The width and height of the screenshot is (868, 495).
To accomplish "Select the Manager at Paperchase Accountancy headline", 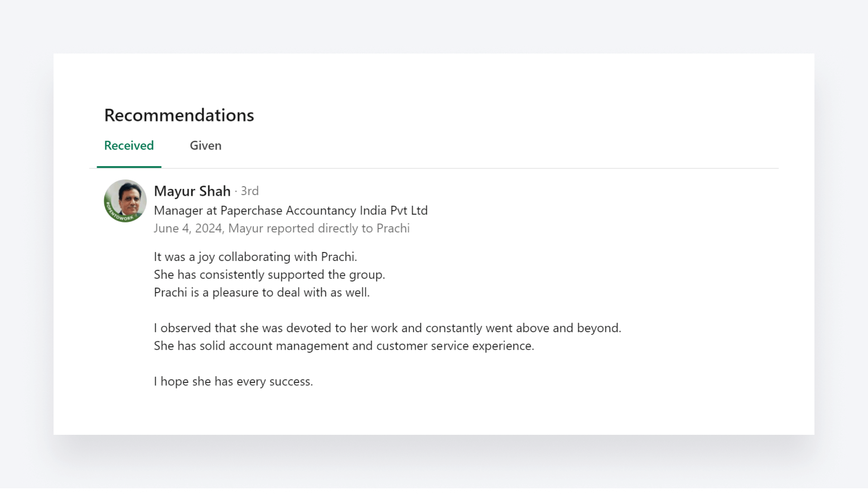I will pos(291,211).
